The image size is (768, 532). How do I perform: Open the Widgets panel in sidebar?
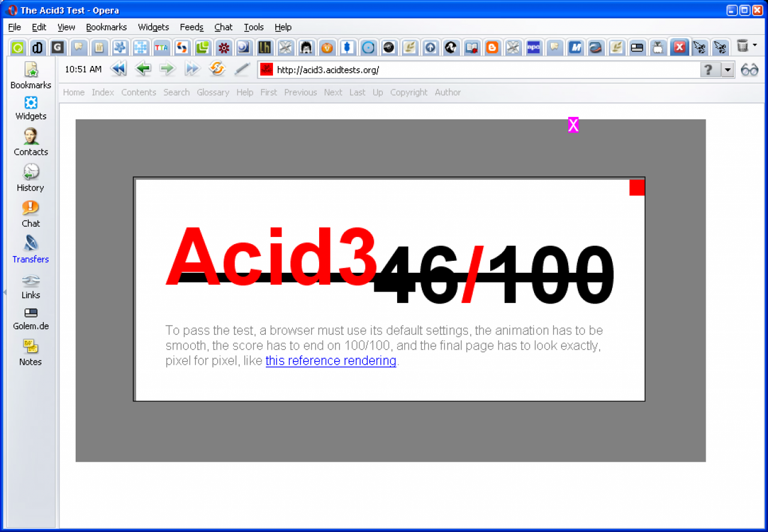[31, 109]
